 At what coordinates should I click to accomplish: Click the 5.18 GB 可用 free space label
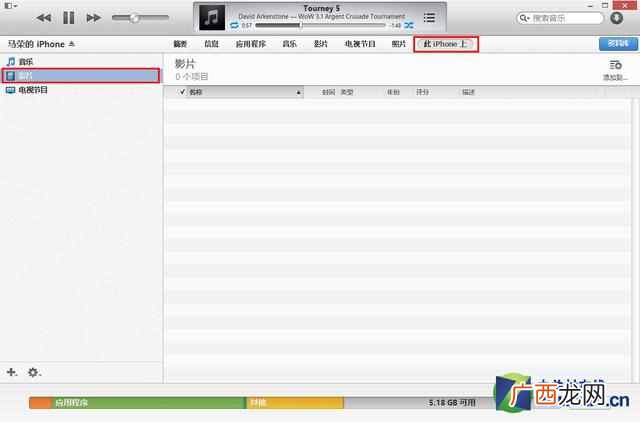(x=452, y=403)
